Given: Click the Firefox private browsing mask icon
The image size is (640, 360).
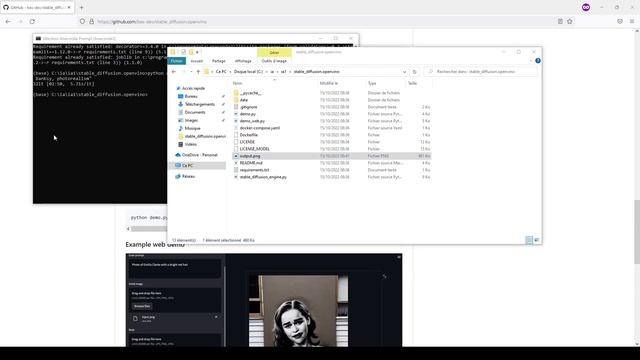Looking at the screenshot, I should point(586,7).
